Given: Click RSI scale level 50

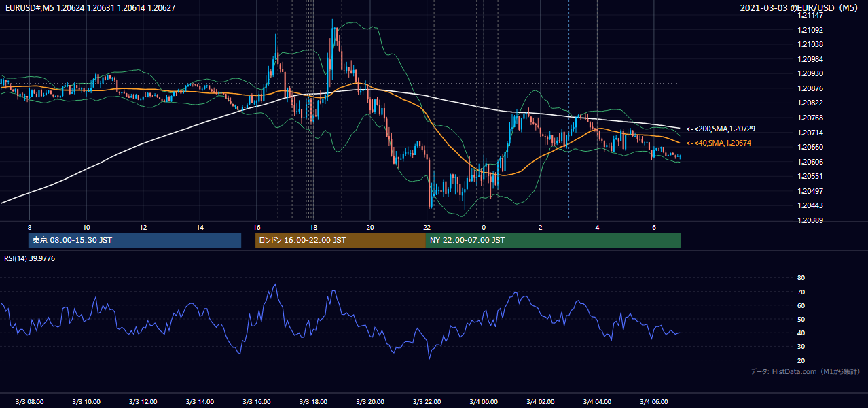Looking at the screenshot, I should [x=801, y=319].
